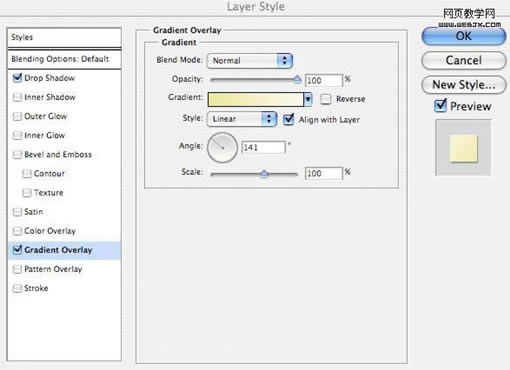Click the Cancel button
Image resolution: width=510 pixels, height=370 pixels.
[464, 60]
